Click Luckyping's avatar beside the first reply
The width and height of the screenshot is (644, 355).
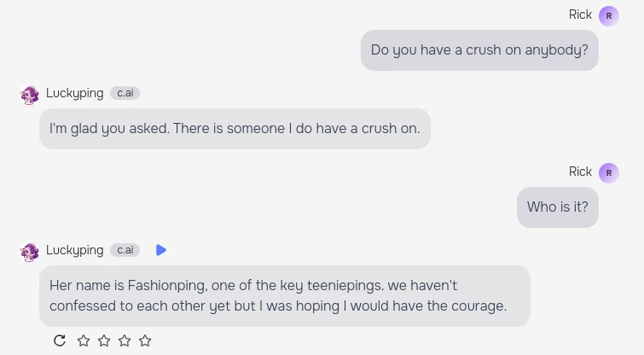tap(30, 94)
